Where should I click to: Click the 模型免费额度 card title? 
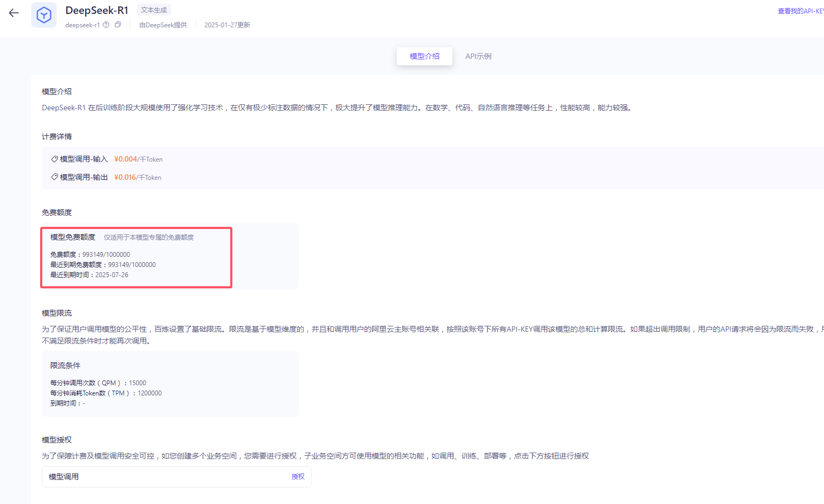click(73, 237)
